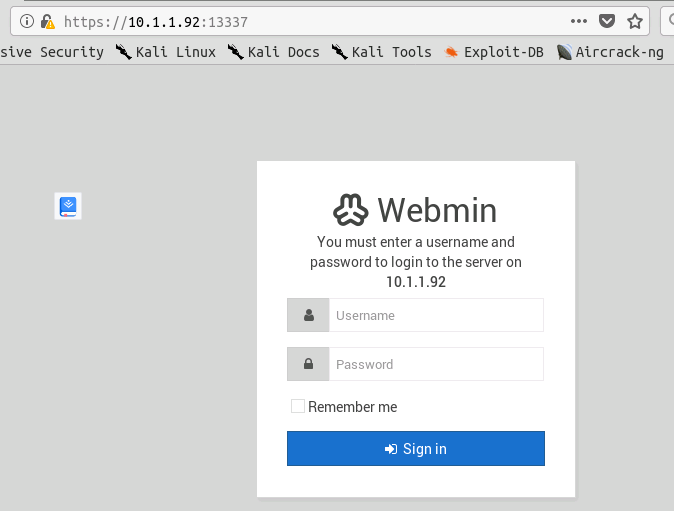Screen dimensions: 674x511
Task: Open the insecure connection padlock warning
Action: (48, 21)
